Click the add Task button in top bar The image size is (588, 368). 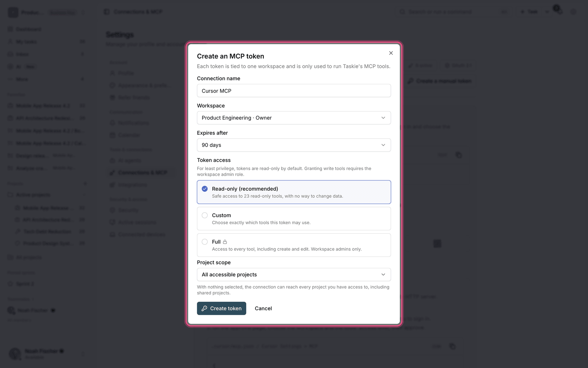(529, 12)
